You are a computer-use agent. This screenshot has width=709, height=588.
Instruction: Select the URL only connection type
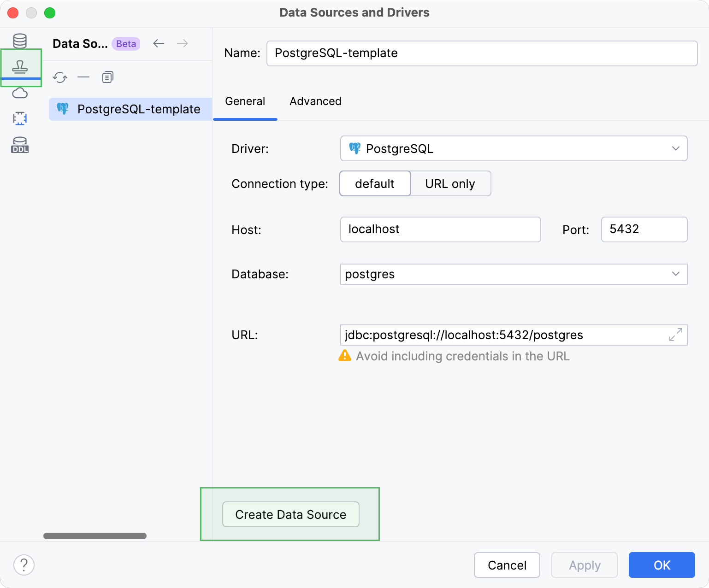click(450, 183)
